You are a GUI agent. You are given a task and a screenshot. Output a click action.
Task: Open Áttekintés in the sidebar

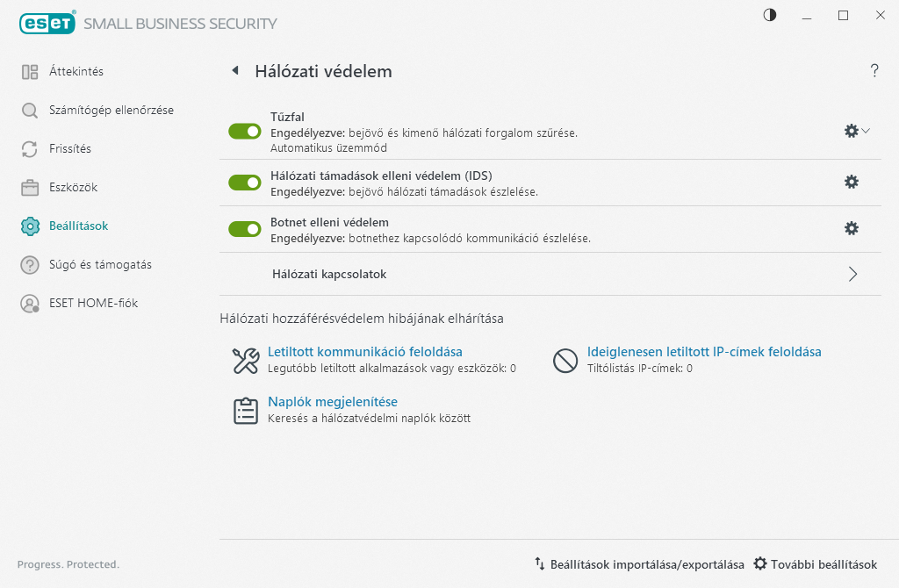tap(76, 71)
